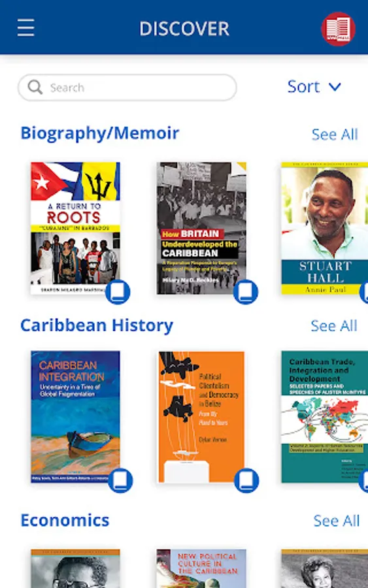Click the magnifying glass search icon
The width and height of the screenshot is (368, 588).
35,88
